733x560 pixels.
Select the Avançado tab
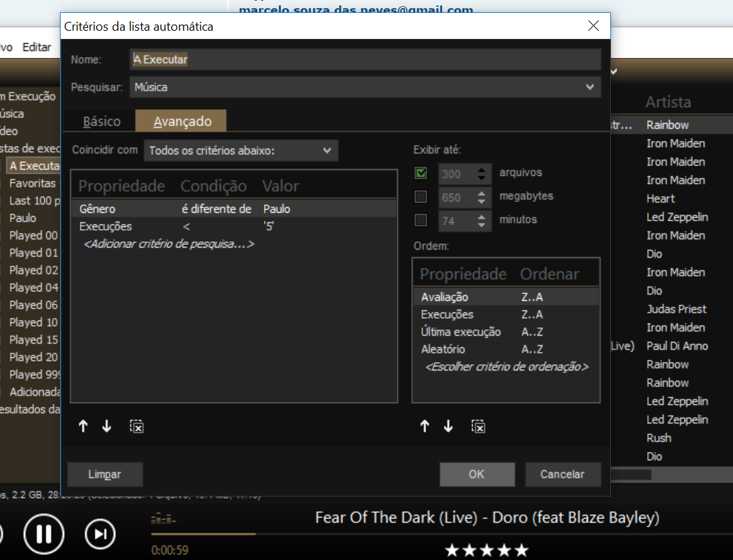pos(182,121)
